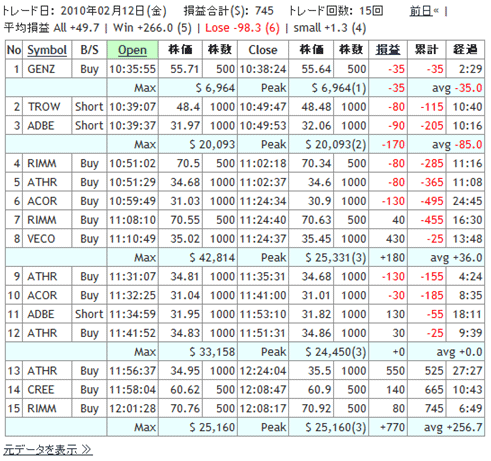Click cumulative total 745 in row 15
The image size is (491, 461).
(434, 408)
